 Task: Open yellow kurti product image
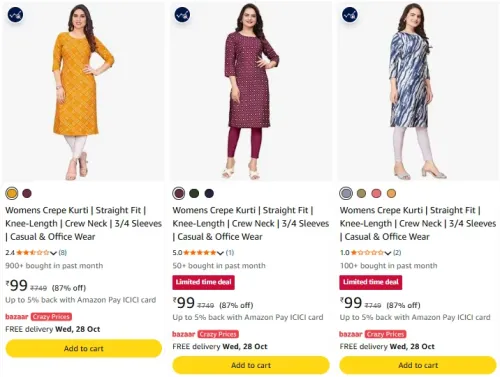tap(83, 92)
